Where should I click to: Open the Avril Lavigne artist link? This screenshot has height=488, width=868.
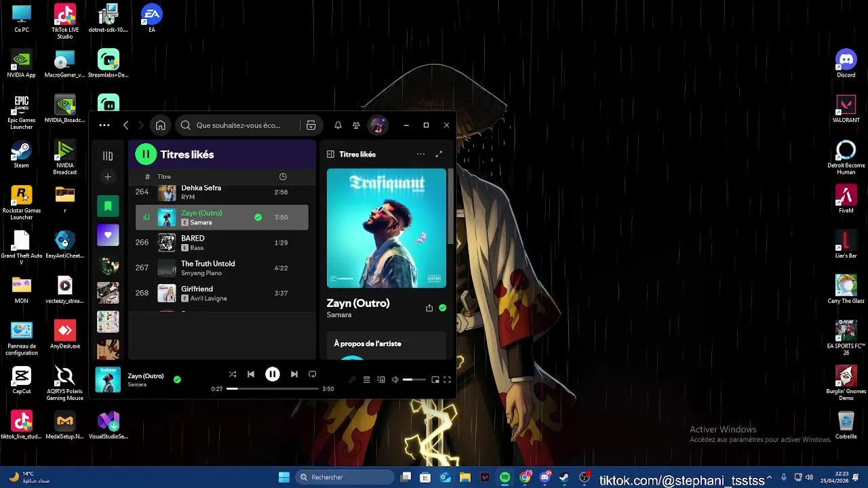(209, 298)
